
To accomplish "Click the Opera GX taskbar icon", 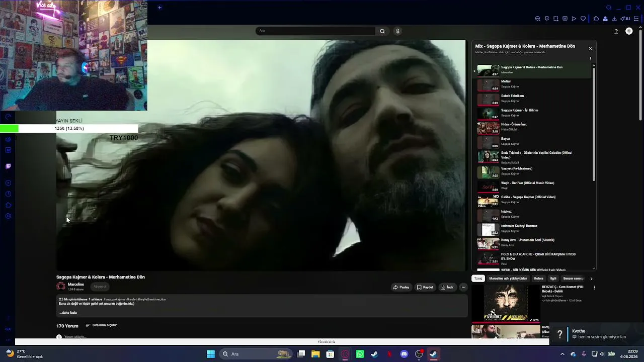I will (x=345, y=354).
